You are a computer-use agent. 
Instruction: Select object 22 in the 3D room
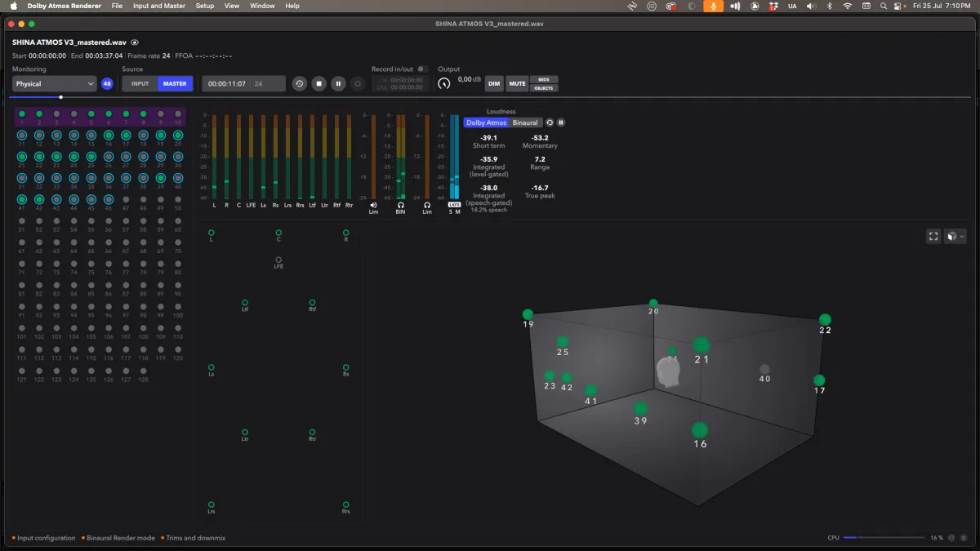[x=825, y=319]
